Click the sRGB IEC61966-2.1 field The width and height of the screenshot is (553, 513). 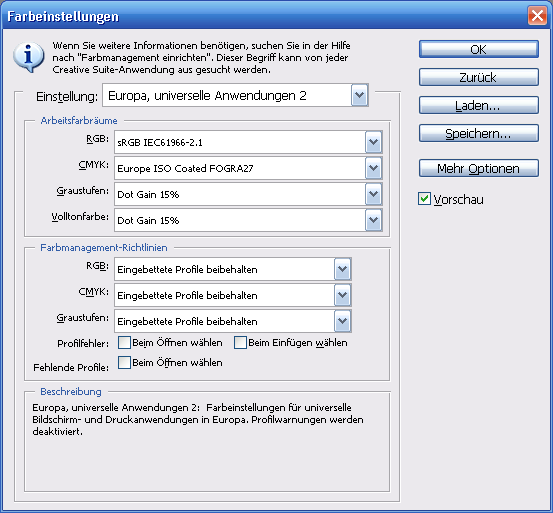(240, 142)
